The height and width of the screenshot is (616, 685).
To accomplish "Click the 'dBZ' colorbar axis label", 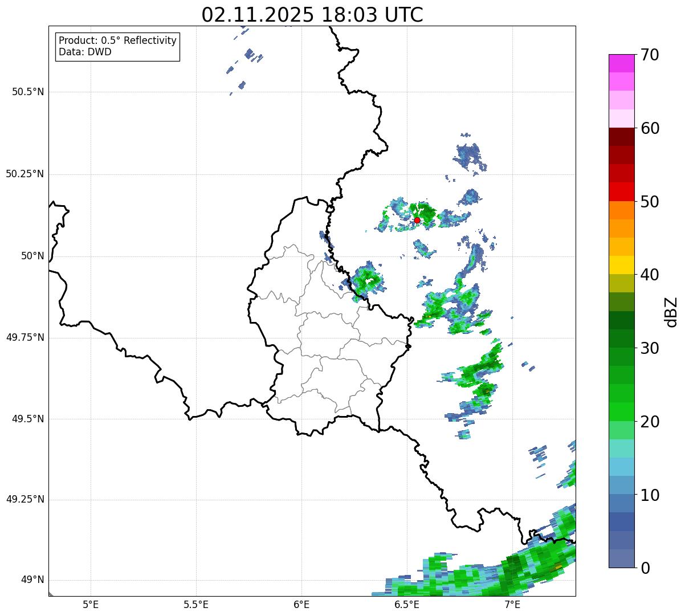I will click(x=671, y=311).
